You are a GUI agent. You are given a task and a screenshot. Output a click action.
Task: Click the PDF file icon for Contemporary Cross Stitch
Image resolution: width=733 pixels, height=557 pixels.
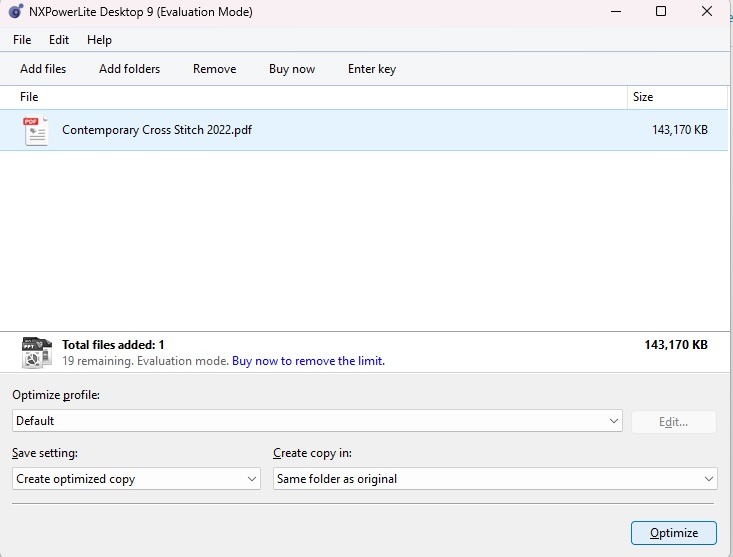[x=36, y=130]
